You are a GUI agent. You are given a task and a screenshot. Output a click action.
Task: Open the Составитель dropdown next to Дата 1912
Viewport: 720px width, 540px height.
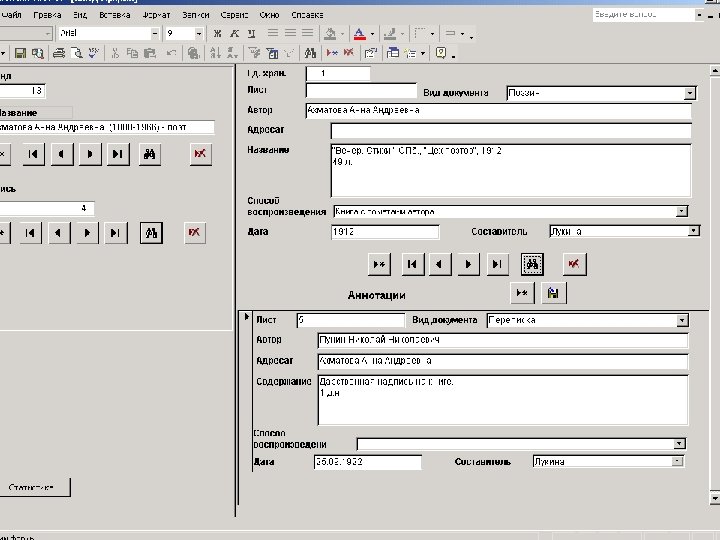tap(693, 231)
